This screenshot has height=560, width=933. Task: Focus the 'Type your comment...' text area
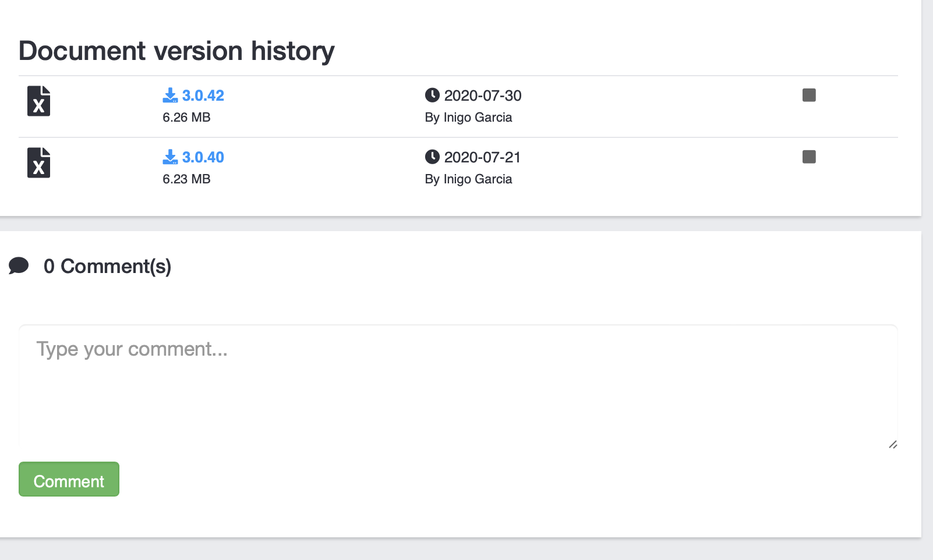458,385
